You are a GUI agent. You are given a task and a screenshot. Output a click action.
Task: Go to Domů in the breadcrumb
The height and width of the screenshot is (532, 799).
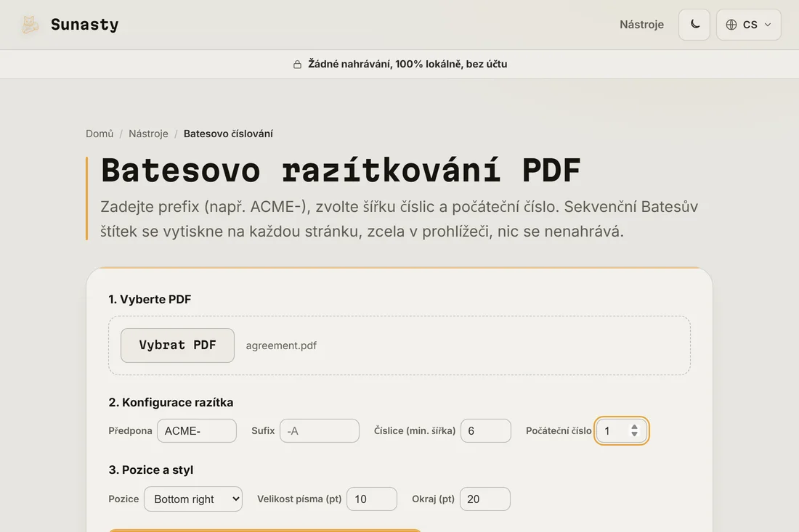(x=100, y=134)
